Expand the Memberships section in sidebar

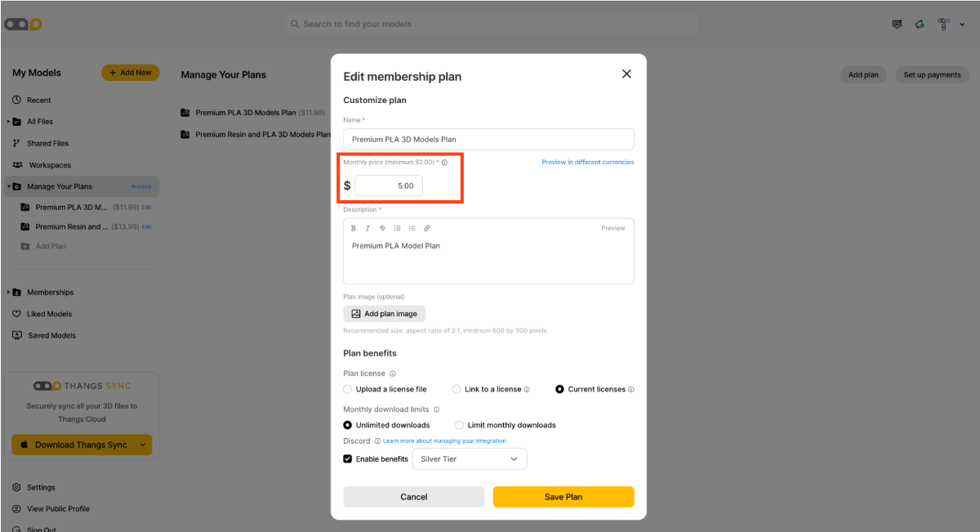tap(9, 293)
